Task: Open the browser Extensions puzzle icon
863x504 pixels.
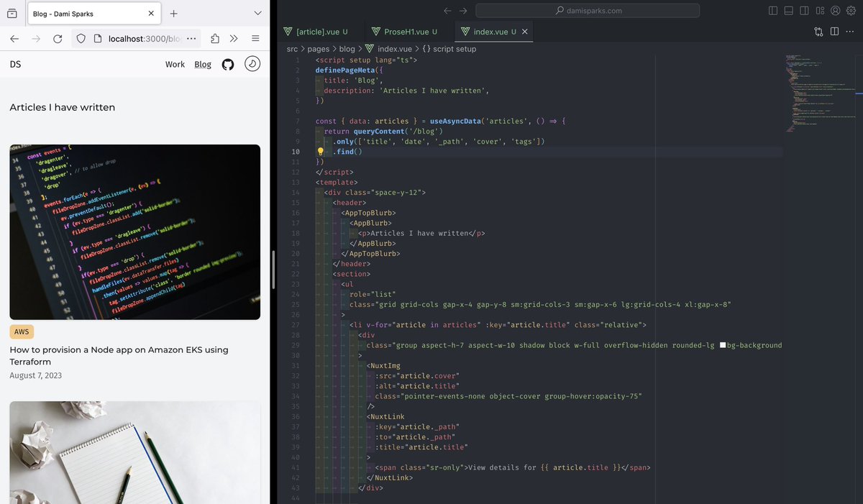Action: (216, 39)
